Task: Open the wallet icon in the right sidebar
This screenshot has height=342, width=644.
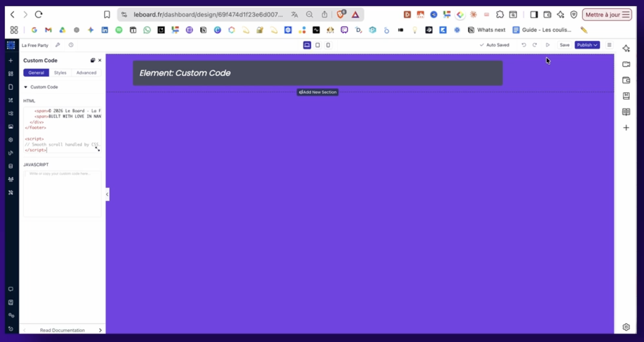Action: click(x=626, y=80)
